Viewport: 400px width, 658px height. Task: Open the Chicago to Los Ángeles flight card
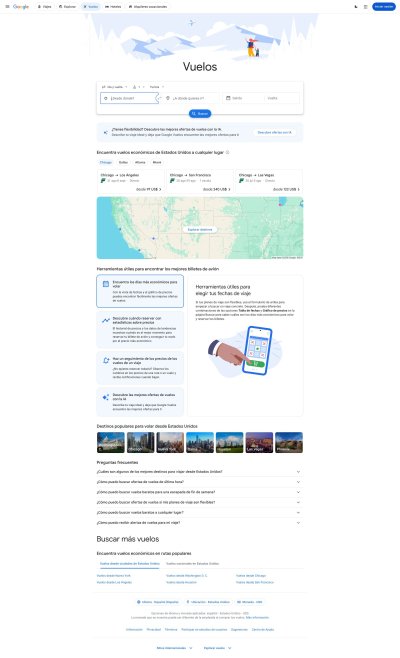pos(131,182)
